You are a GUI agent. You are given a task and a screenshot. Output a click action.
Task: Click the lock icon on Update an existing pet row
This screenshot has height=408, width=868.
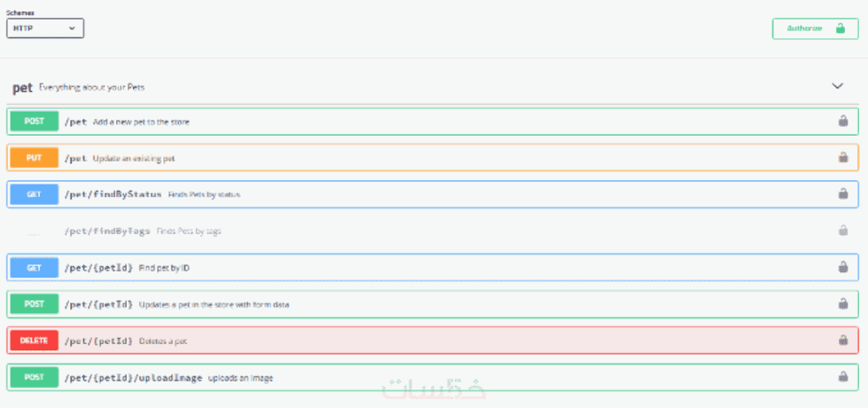[843, 157]
